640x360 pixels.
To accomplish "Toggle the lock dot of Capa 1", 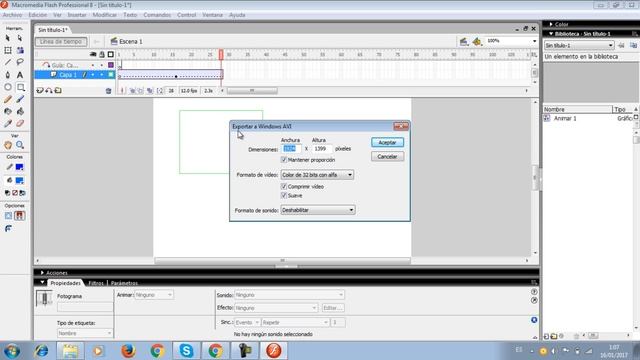I will pos(102,75).
